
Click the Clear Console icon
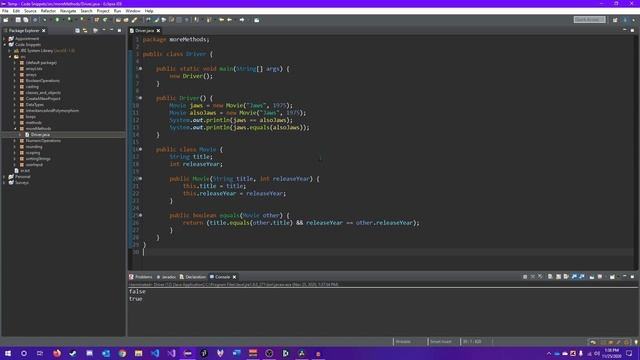coord(550,277)
